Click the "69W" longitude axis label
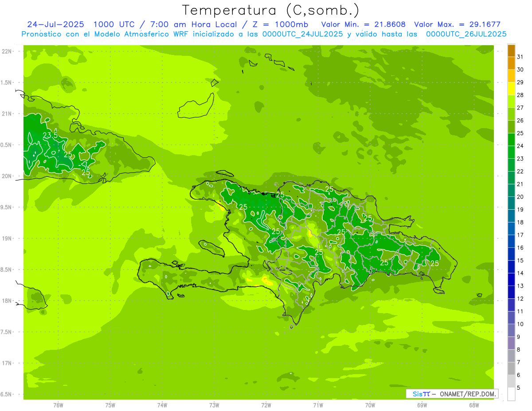532x411 pixels. (422, 405)
